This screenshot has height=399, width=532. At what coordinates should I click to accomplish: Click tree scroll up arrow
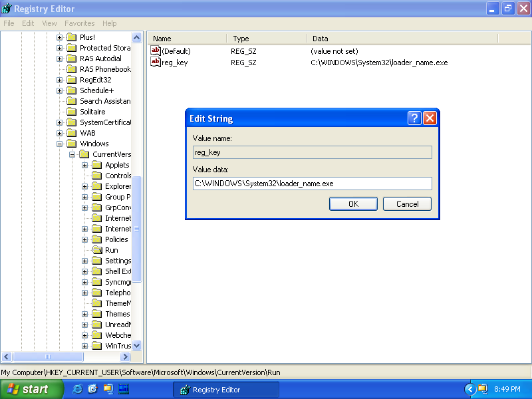click(x=136, y=37)
